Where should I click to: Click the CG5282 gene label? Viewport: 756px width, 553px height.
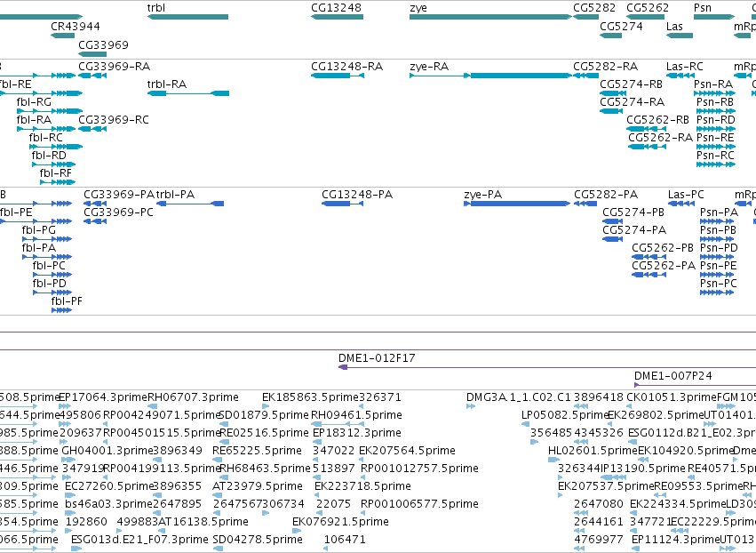pyautogui.click(x=594, y=8)
